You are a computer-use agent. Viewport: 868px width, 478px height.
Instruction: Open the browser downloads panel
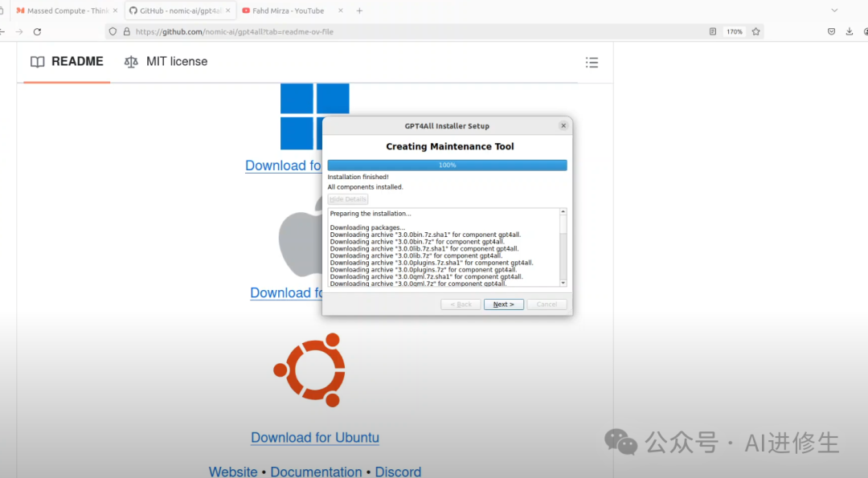coord(850,31)
